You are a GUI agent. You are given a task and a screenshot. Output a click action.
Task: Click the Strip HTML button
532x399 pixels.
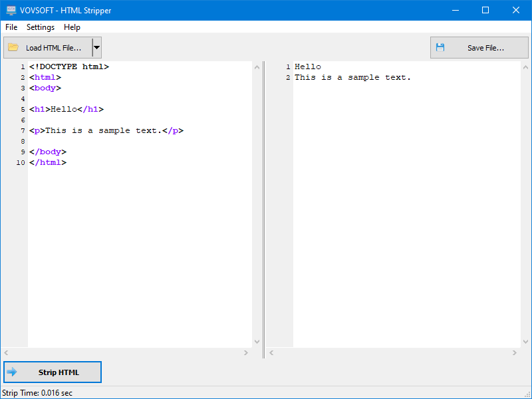click(52, 372)
